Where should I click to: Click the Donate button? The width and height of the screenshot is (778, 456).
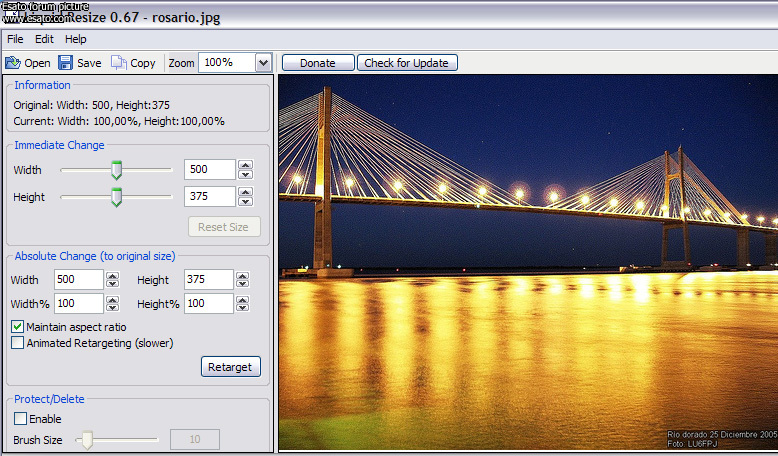coord(318,63)
